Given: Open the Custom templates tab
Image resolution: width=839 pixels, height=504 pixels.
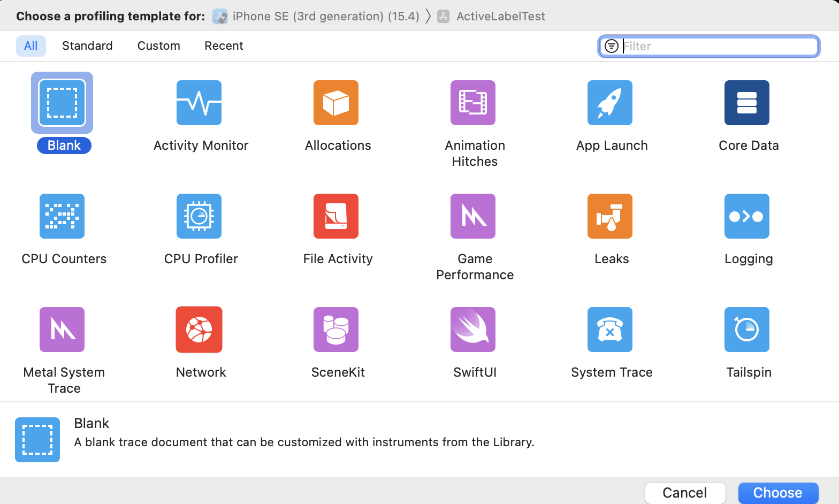Looking at the screenshot, I should pyautogui.click(x=159, y=46).
